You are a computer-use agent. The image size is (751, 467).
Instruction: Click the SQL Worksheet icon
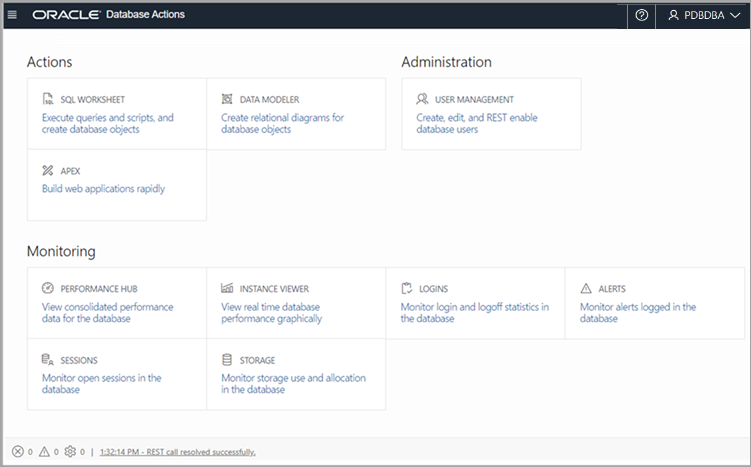[x=47, y=100]
